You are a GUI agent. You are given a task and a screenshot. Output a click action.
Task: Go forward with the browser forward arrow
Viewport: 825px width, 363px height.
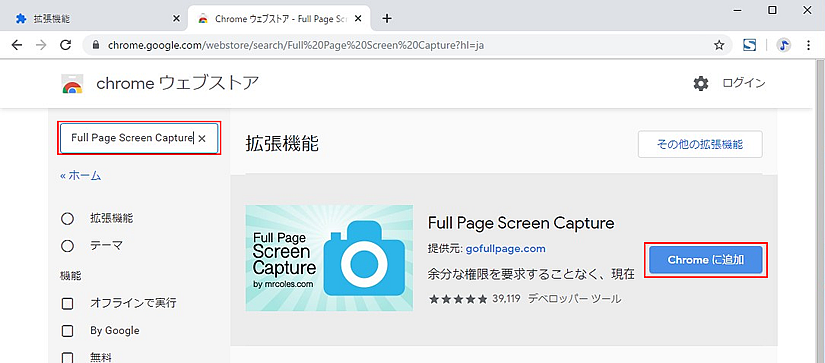click(x=41, y=45)
